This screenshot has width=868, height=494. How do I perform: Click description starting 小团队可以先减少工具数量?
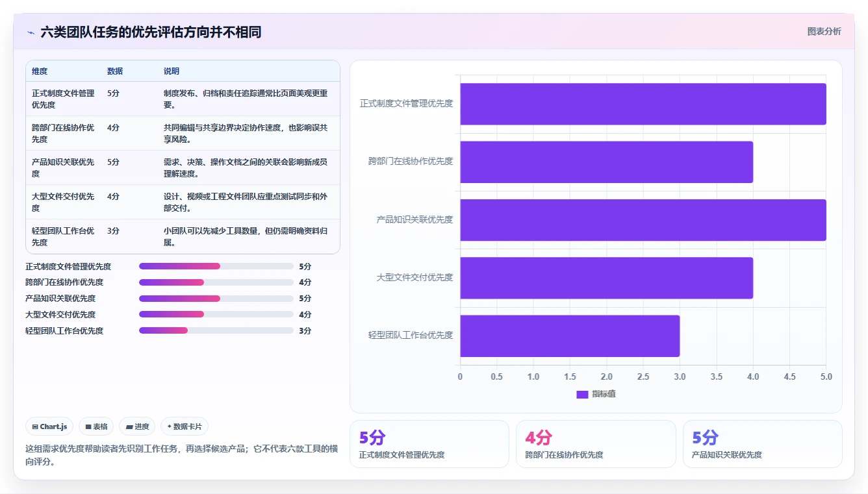point(246,236)
